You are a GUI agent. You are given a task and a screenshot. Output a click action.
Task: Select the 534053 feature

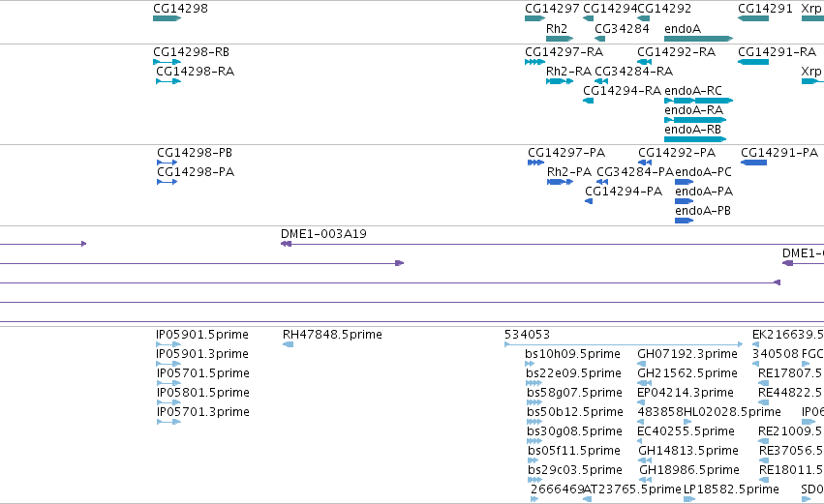click(624, 344)
